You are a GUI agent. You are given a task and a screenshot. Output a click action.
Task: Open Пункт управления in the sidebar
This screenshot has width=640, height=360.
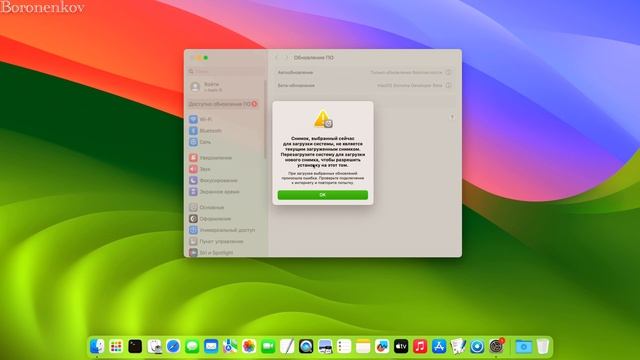point(216,242)
